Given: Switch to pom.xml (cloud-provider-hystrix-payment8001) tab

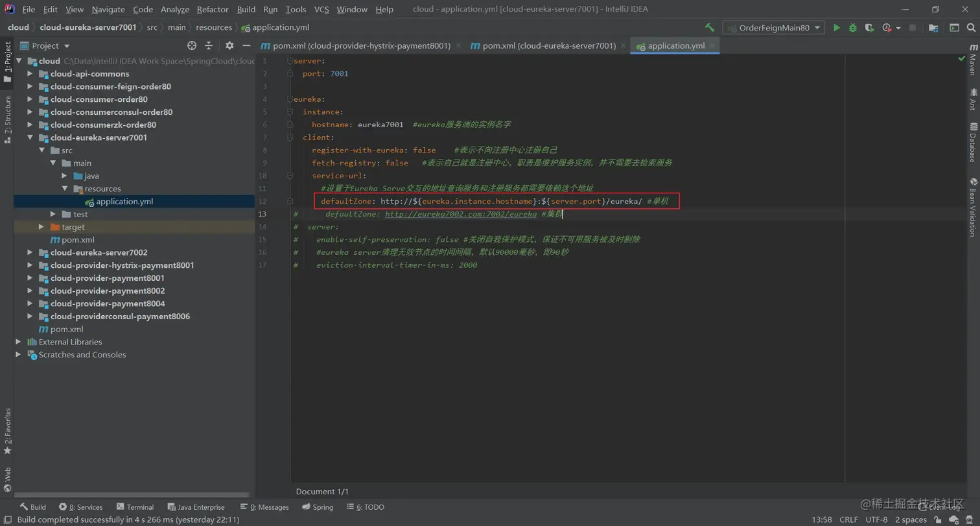Looking at the screenshot, I should (x=360, y=45).
